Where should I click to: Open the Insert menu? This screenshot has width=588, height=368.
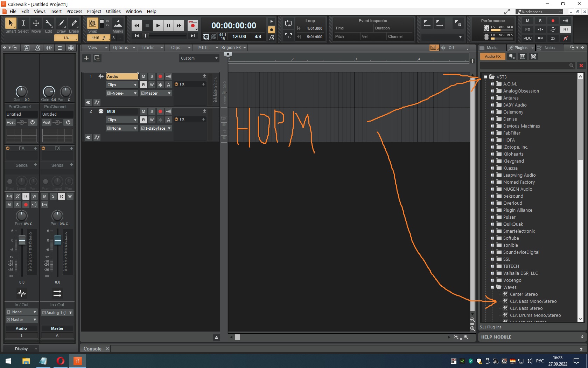(x=56, y=11)
